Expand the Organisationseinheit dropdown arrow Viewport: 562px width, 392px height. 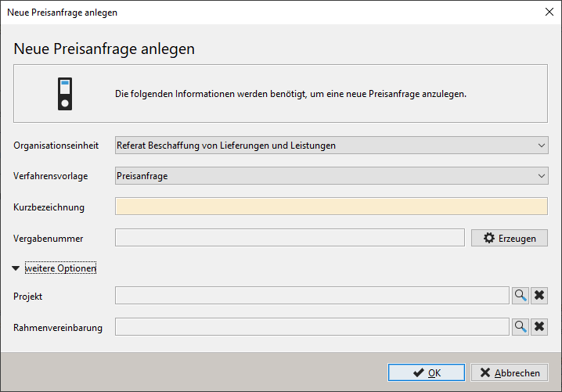click(541, 146)
